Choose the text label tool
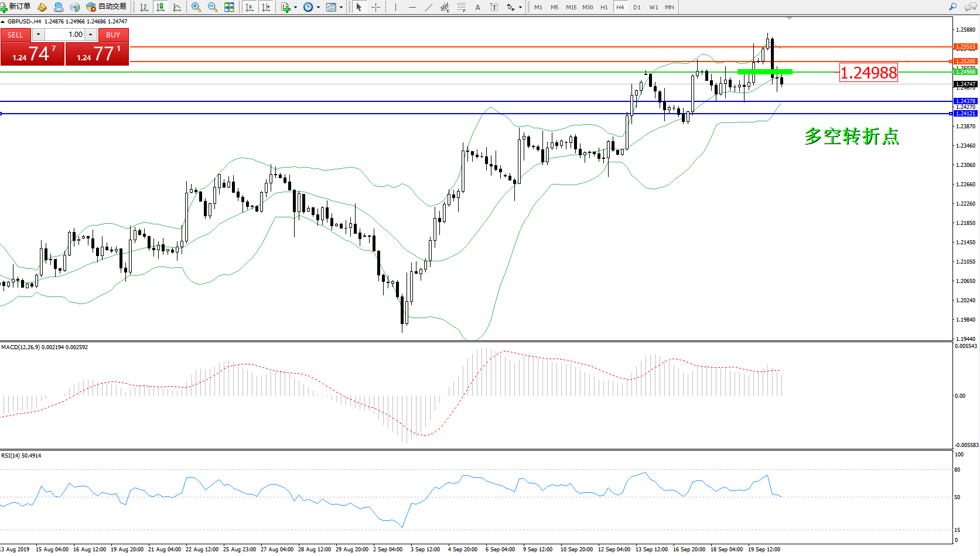 click(x=494, y=7)
